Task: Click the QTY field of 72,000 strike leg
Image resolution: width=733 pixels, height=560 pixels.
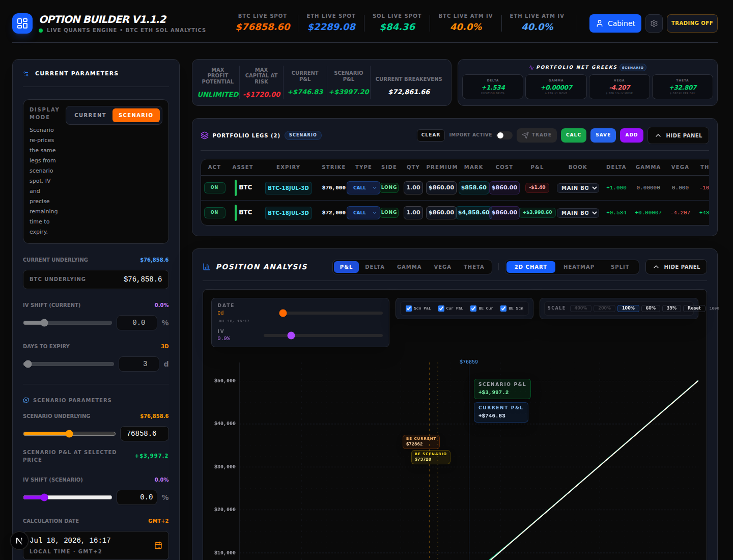Action: [x=413, y=213]
